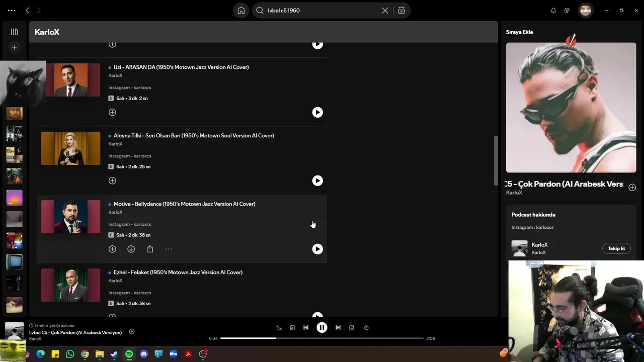Image resolution: width=644 pixels, height=362 pixels.
Task: Click the main list vertical scrollbar
Action: 496,161
